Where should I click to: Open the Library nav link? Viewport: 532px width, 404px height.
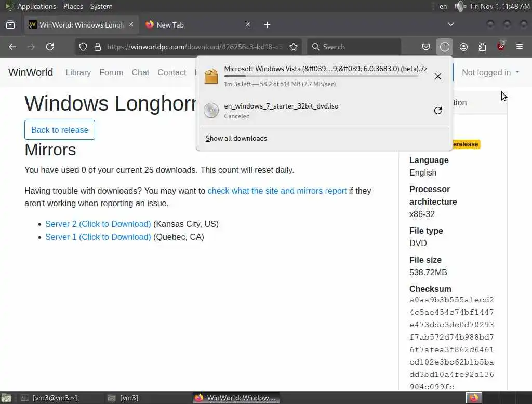[78, 72]
